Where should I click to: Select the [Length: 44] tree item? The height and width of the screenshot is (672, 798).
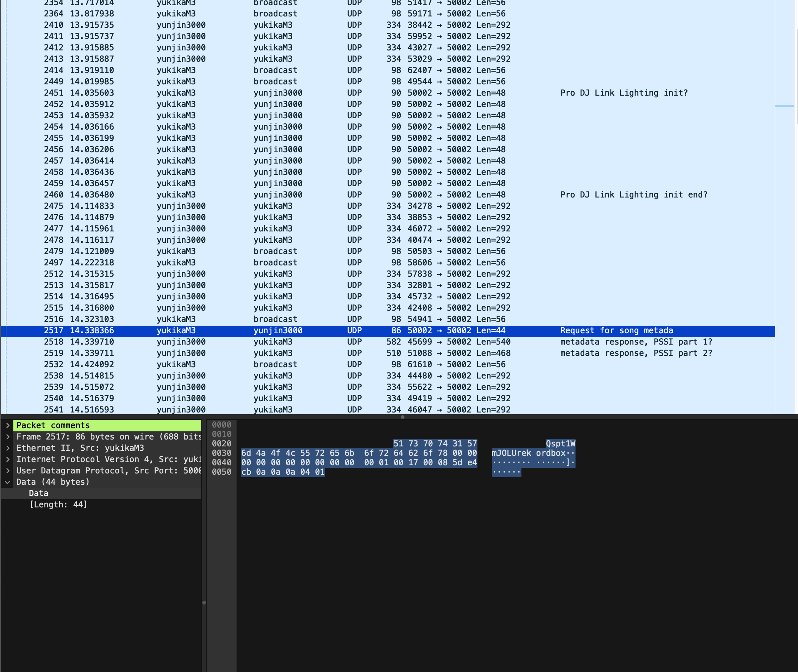[x=101, y=505]
